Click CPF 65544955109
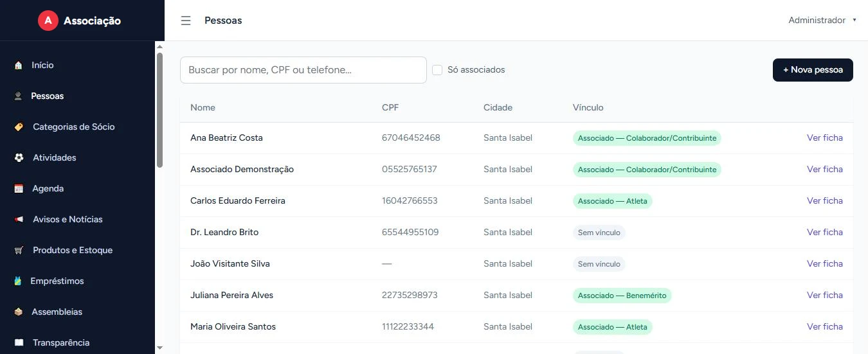868x354 pixels. tap(410, 233)
